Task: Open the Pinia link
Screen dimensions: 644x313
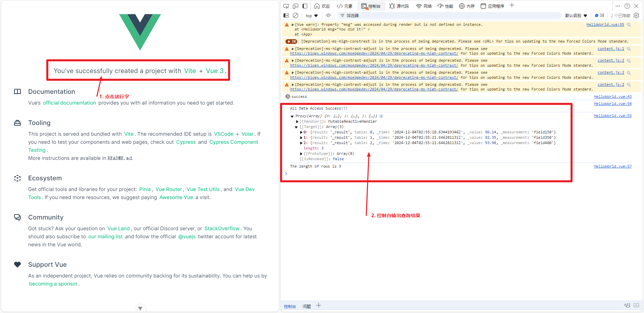Action: point(145,189)
